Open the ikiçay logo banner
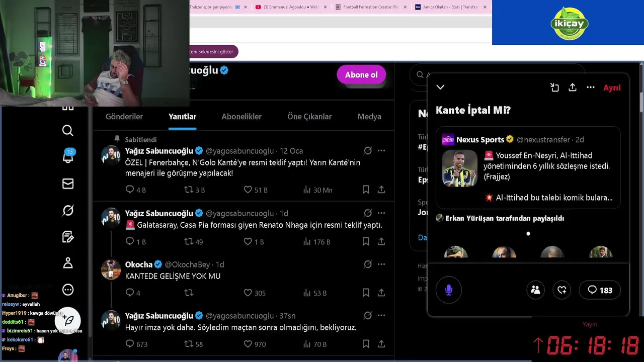The image size is (644, 362). [568, 23]
